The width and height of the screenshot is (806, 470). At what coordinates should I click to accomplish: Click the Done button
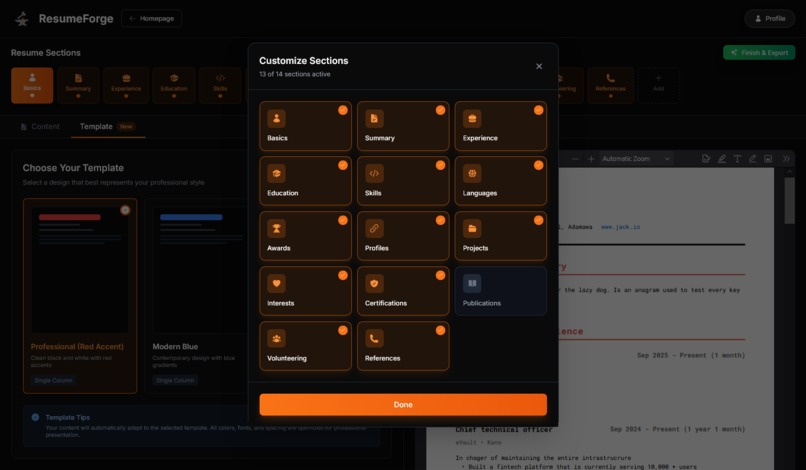click(403, 405)
